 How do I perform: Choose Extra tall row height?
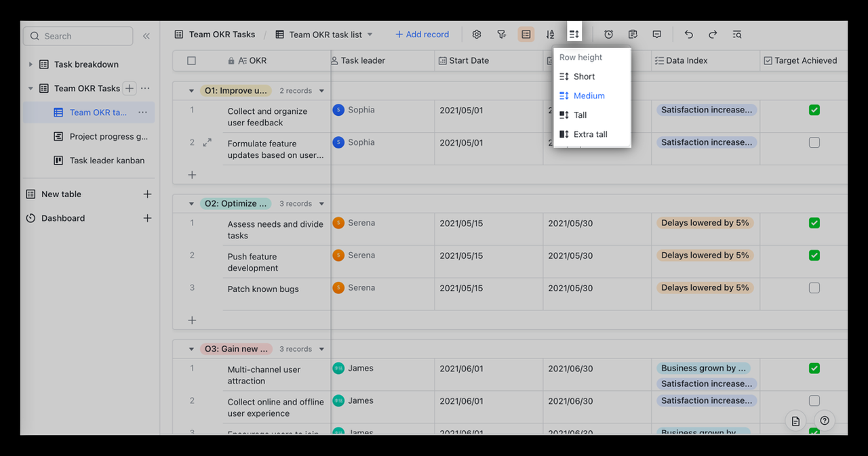click(x=590, y=134)
